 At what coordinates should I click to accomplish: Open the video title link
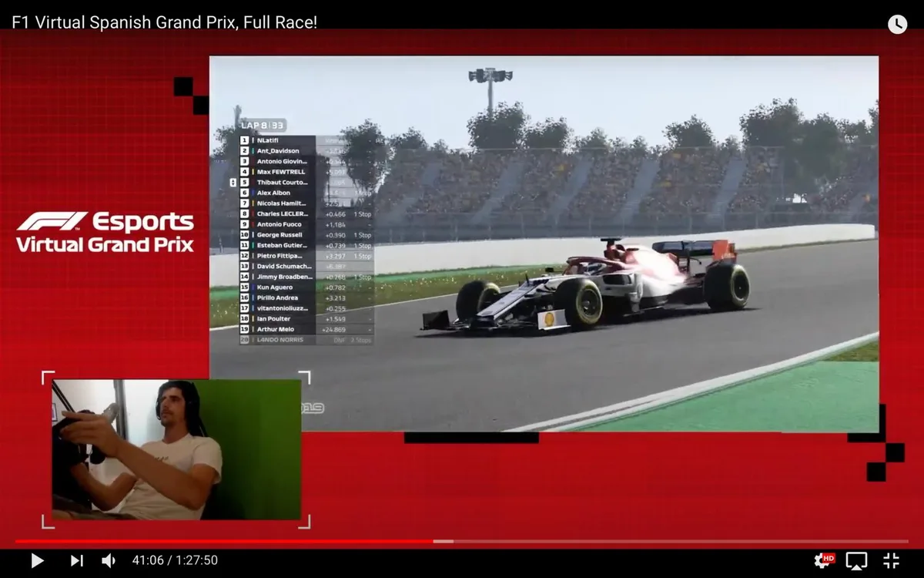click(x=164, y=22)
